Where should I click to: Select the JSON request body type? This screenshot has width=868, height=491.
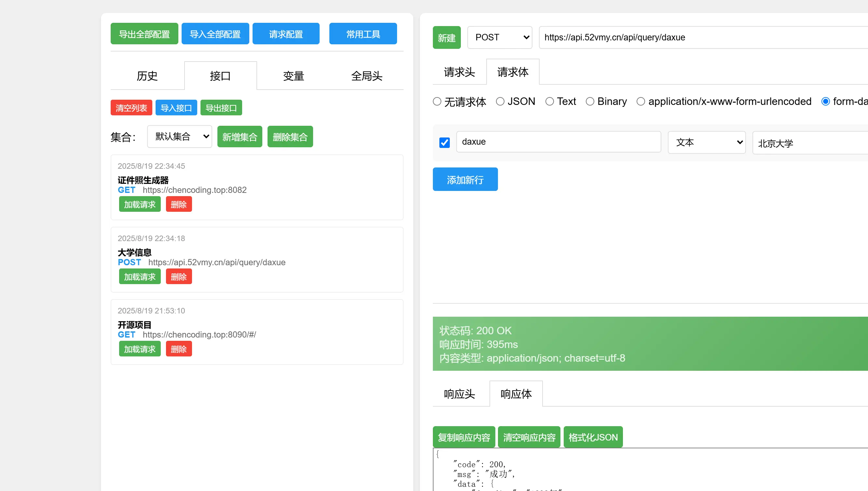pyautogui.click(x=500, y=101)
